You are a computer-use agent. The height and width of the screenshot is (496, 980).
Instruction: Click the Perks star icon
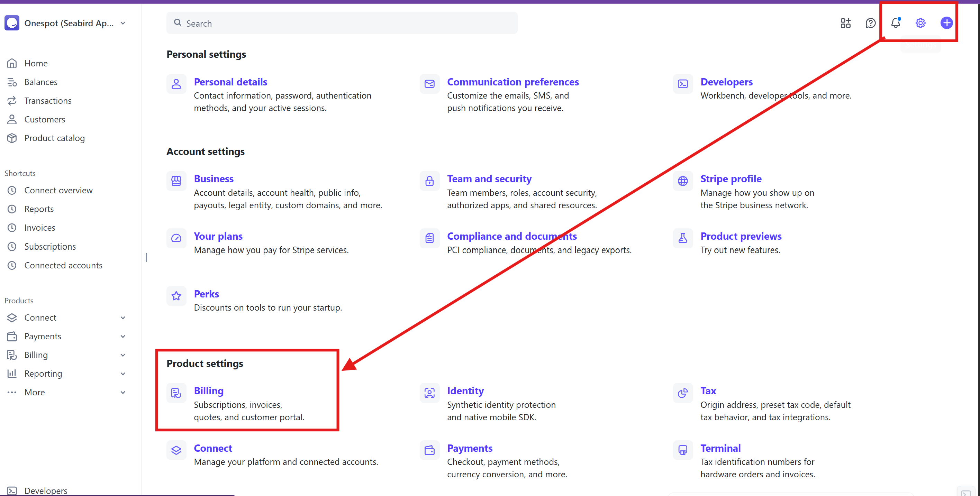pyautogui.click(x=176, y=295)
